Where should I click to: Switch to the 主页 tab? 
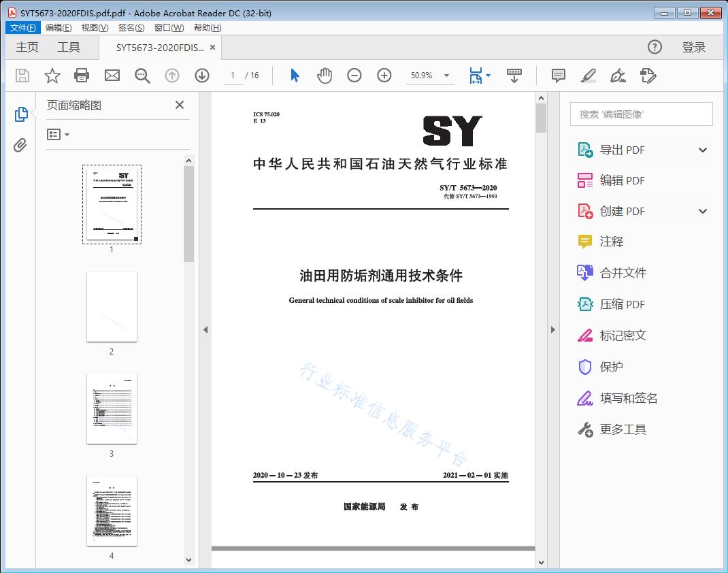pos(27,47)
